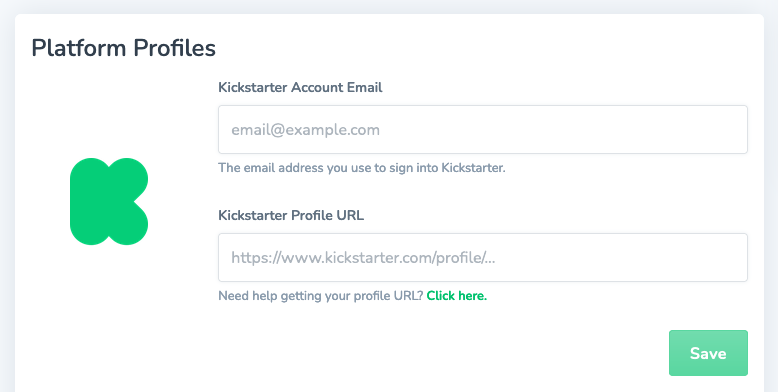778x392 pixels.
Task: Click the 'Platform Profiles' heading
Action: (x=124, y=48)
